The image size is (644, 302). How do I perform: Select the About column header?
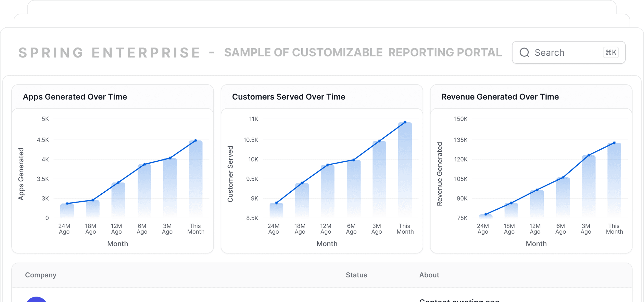[429, 275]
